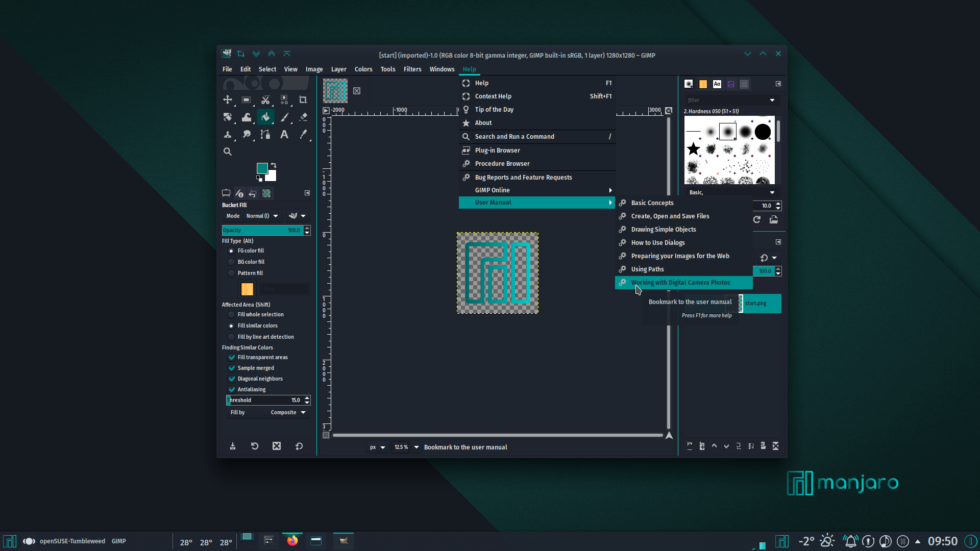Expand the GIMP Online submenu
Image resolution: width=980 pixels, height=551 pixels.
click(x=537, y=190)
